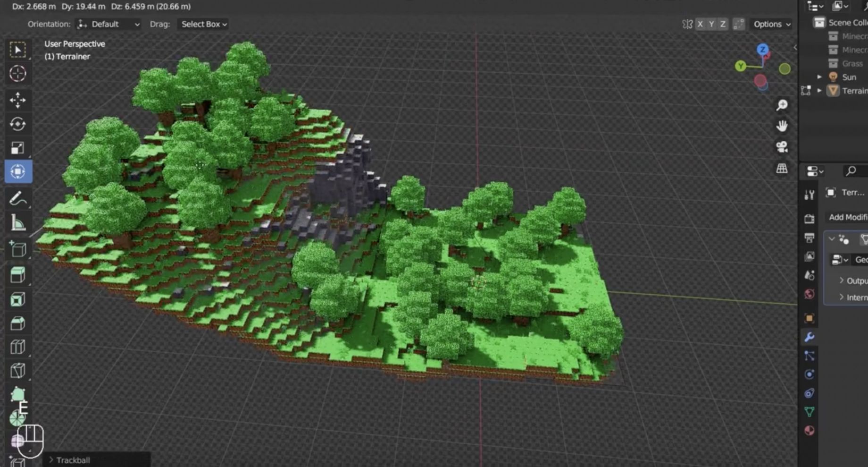Select the Terrain object in outliner
Screen dimensions: 868x467
[x=854, y=91]
